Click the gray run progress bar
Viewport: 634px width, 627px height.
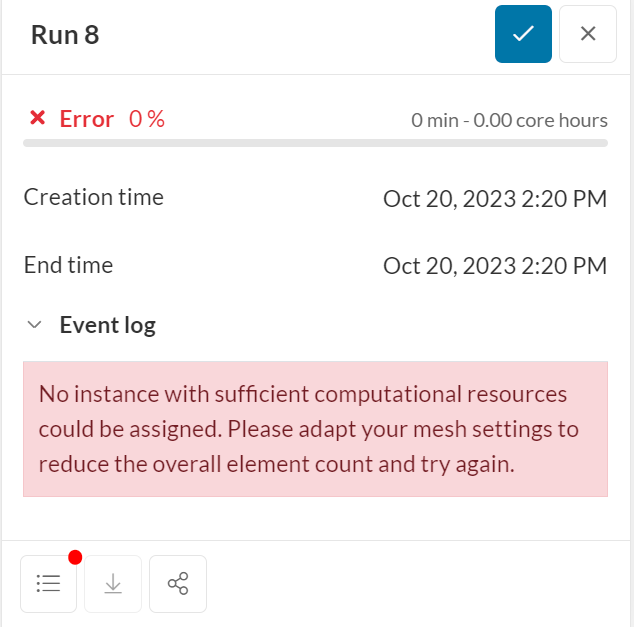coord(315,144)
